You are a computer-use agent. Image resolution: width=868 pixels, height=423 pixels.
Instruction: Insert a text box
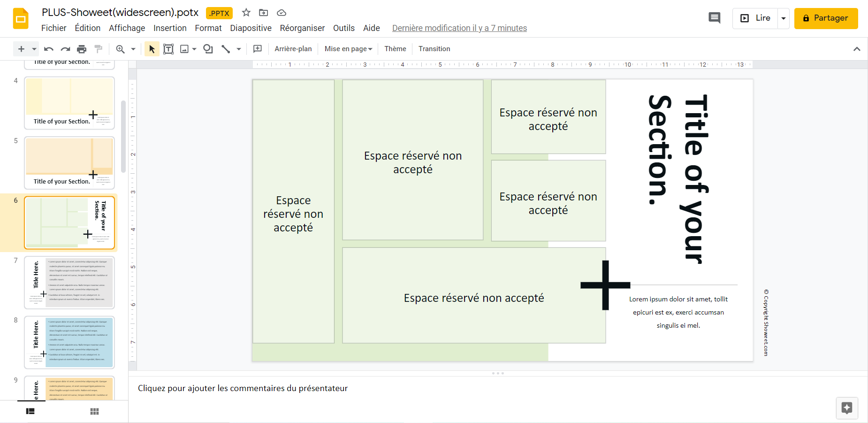(x=168, y=48)
